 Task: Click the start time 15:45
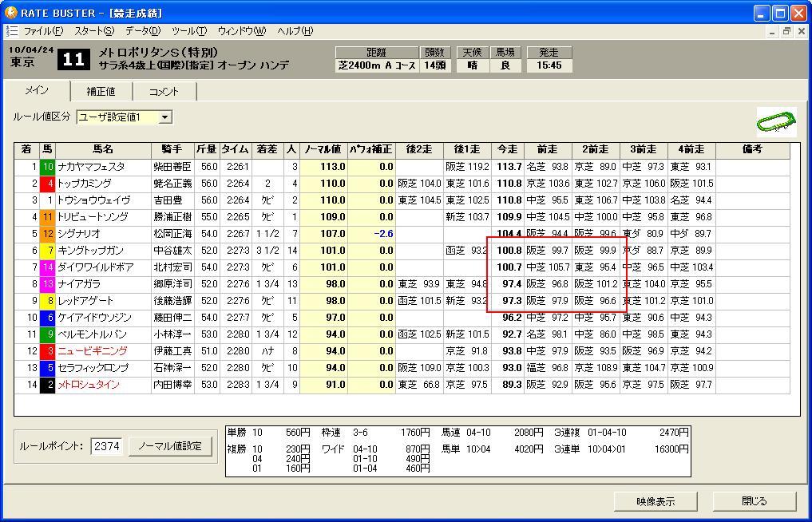click(549, 65)
